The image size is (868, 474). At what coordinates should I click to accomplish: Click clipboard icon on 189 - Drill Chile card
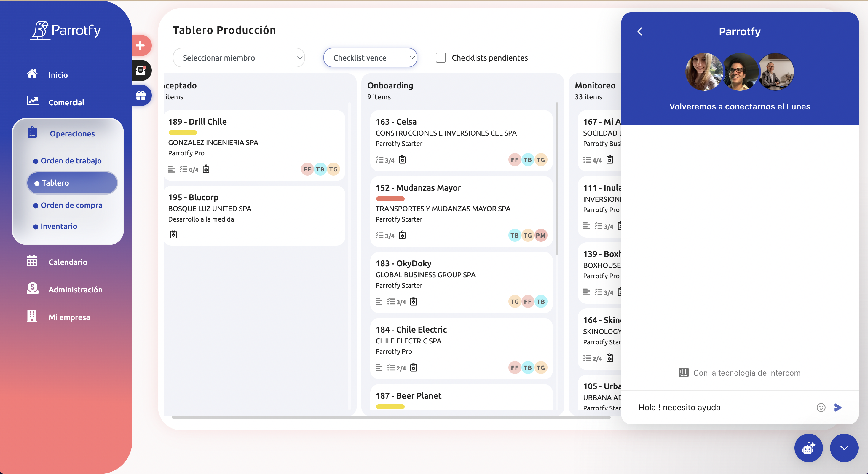[x=206, y=169]
